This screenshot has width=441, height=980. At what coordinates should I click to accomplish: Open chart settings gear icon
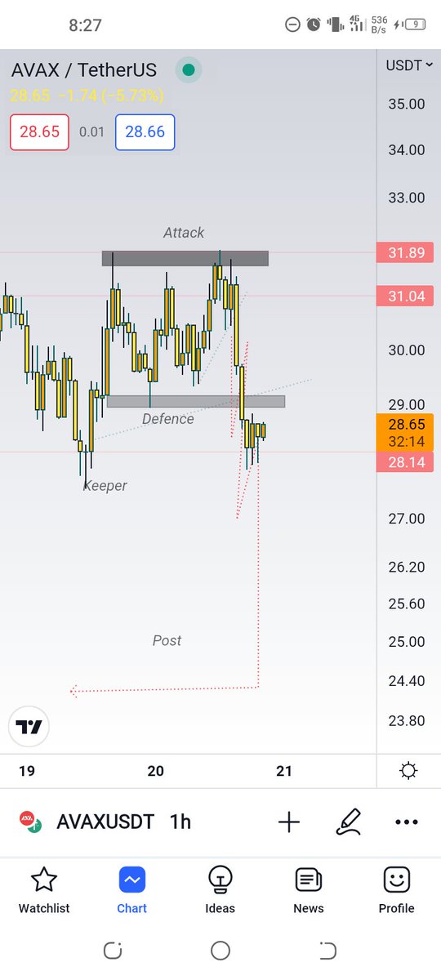pos(408,770)
